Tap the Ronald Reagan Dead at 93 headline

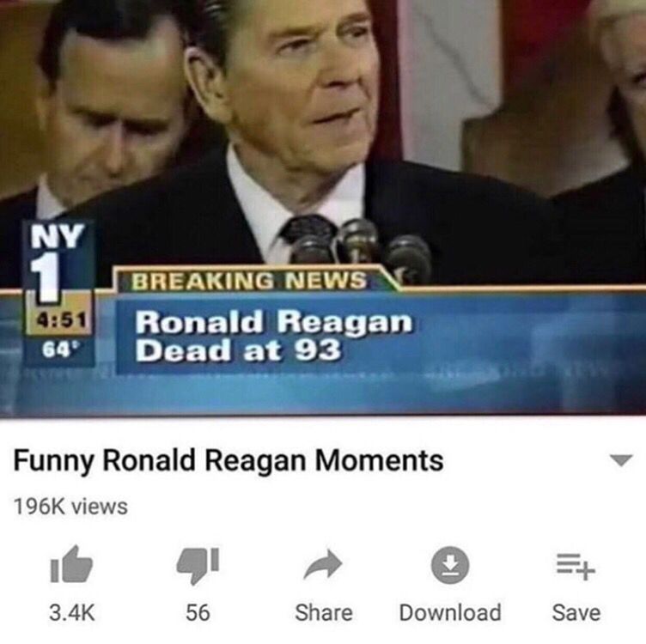[x=273, y=336]
